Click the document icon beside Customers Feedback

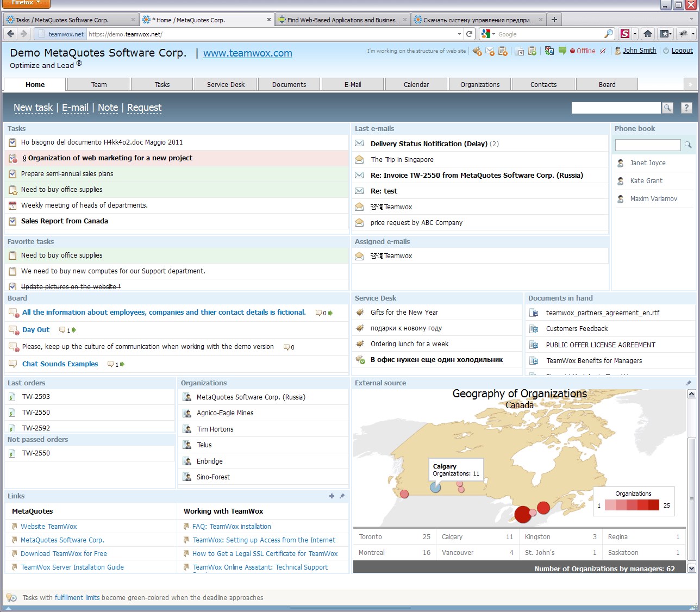click(x=534, y=329)
